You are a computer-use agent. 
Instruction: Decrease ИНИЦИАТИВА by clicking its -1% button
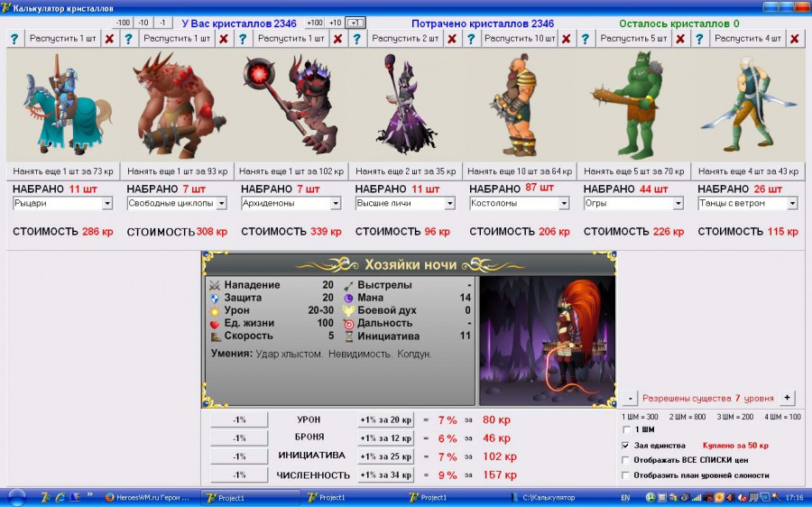pyautogui.click(x=239, y=456)
